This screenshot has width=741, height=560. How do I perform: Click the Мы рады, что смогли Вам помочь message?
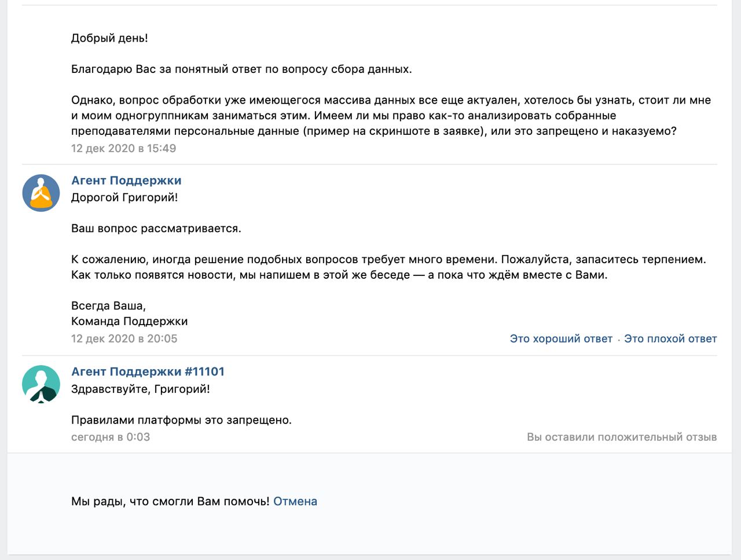coord(170,502)
